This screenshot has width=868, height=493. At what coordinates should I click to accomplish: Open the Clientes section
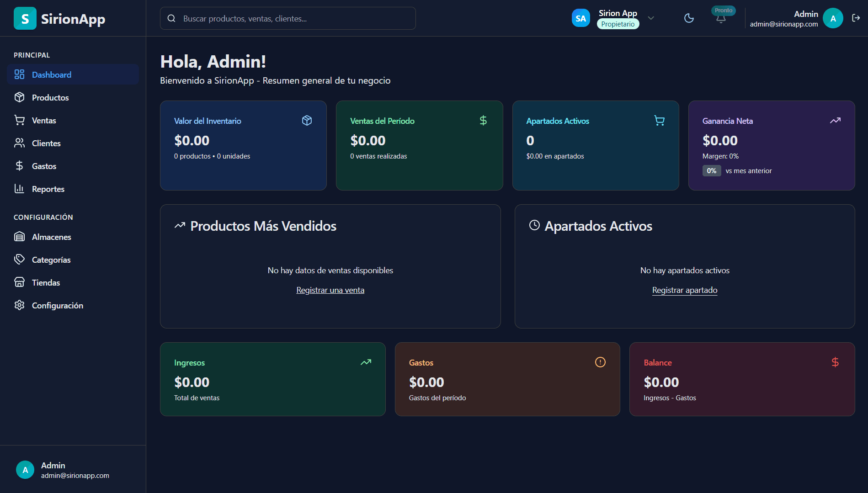tap(46, 143)
